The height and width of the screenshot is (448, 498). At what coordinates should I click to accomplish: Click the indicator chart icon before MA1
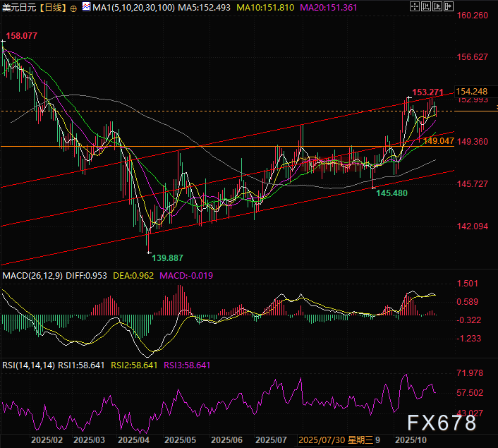coord(86,6)
